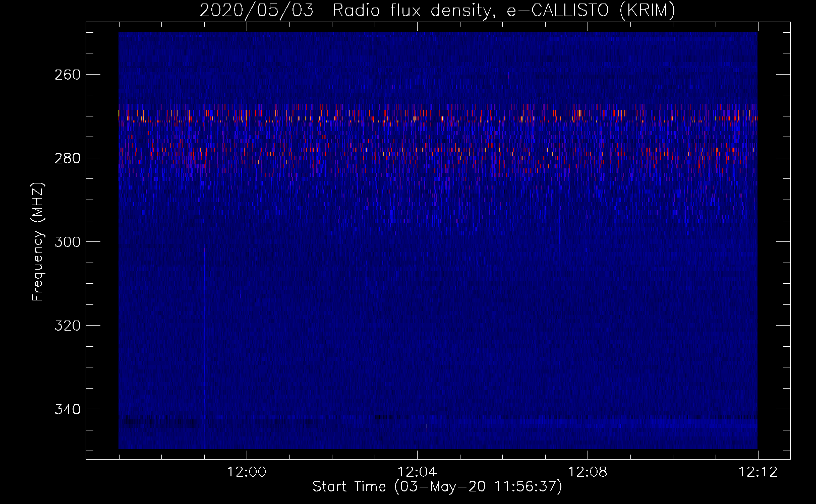Click the red spike near 12:04 at 345 MHz
816x504 pixels.
pos(427,428)
